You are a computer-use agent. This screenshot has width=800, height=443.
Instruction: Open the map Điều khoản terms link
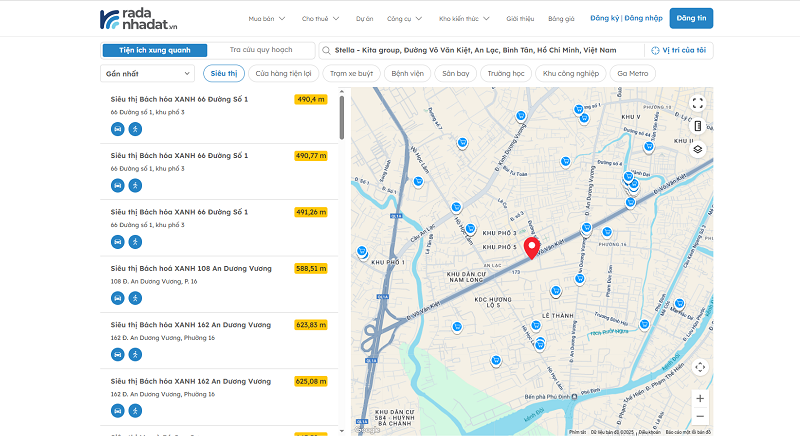pos(649,432)
